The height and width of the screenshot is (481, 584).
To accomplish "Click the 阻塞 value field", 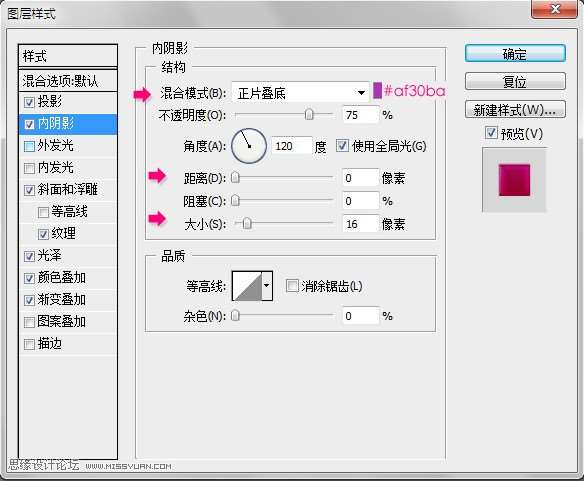I will pos(361,201).
